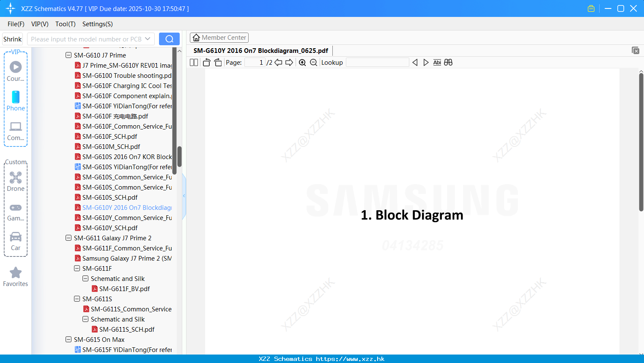
Task: Click the binoculars search icon
Action: (x=448, y=63)
